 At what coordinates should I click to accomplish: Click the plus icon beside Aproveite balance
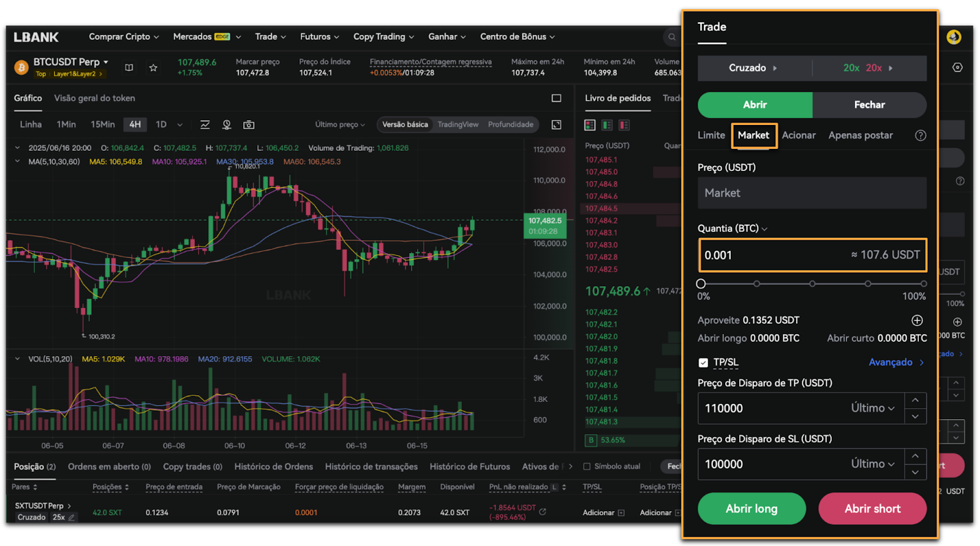pos(917,320)
